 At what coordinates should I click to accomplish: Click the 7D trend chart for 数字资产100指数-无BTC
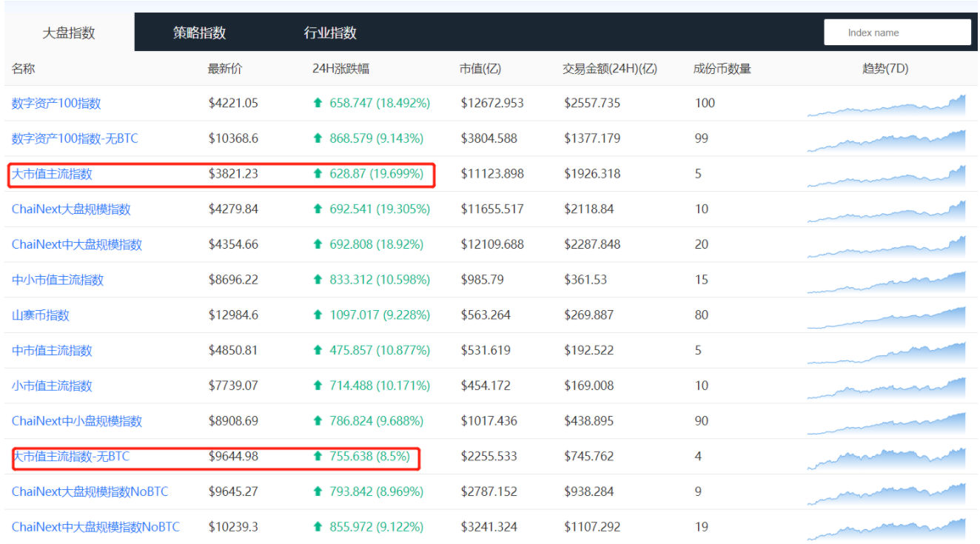pos(886,141)
